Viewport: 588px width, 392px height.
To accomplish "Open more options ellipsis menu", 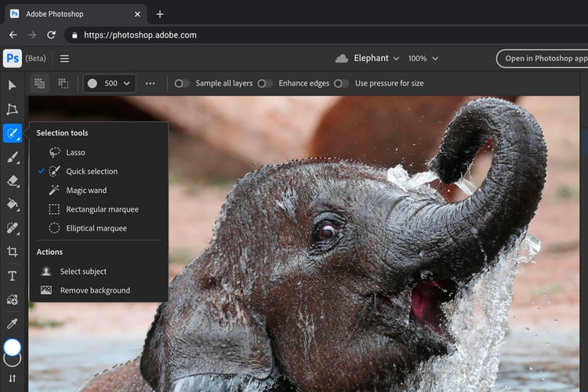I will click(150, 83).
